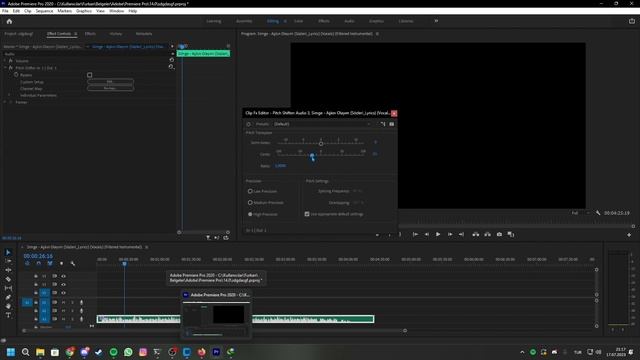Select the Pen tool
This screenshot has width=640, height=360.
tap(8, 297)
